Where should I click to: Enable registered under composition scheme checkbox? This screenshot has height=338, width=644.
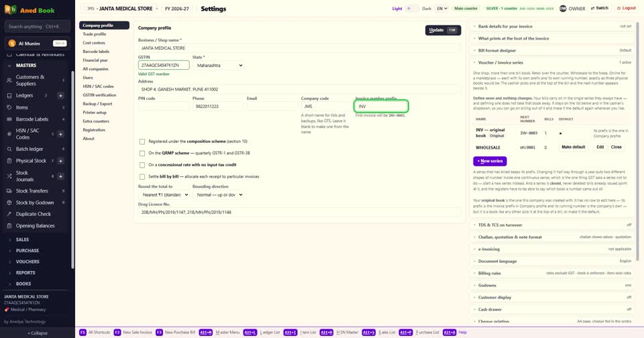[x=142, y=142]
